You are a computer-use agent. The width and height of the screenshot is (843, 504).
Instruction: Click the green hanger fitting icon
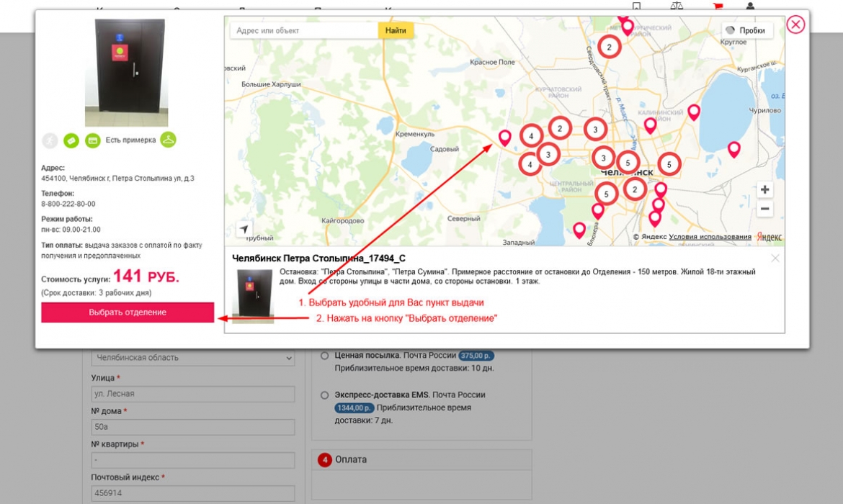(x=168, y=140)
